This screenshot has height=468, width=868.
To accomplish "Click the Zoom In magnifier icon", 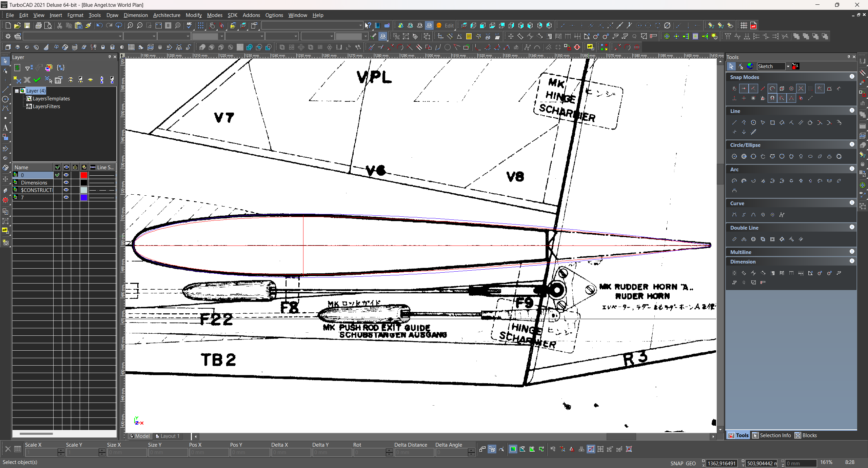I will (x=130, y=25).
